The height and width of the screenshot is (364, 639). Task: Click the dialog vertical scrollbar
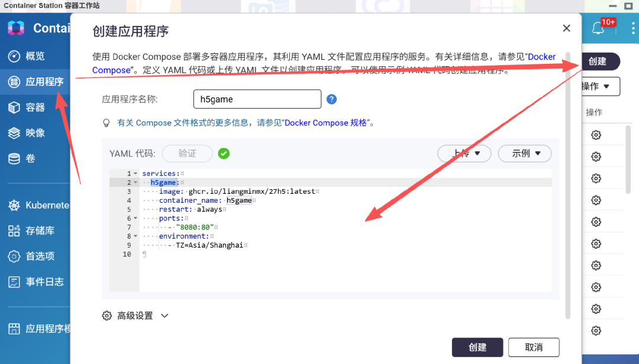pyautogui.click(x=567, y=186)
